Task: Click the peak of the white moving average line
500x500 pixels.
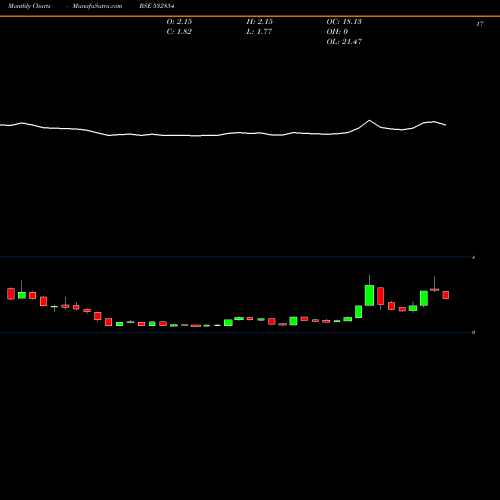Action: (x=369, y=120)
